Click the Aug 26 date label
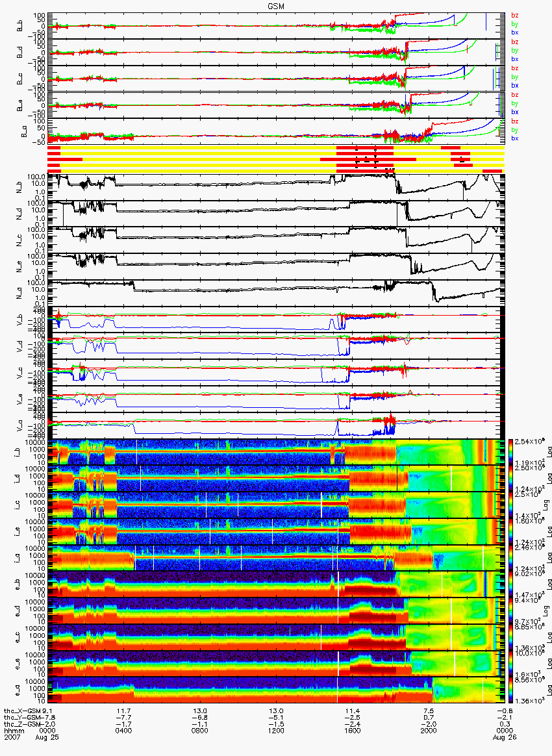Image resolution: width=552 pixels, height=756 pixels. click(505, 737)
